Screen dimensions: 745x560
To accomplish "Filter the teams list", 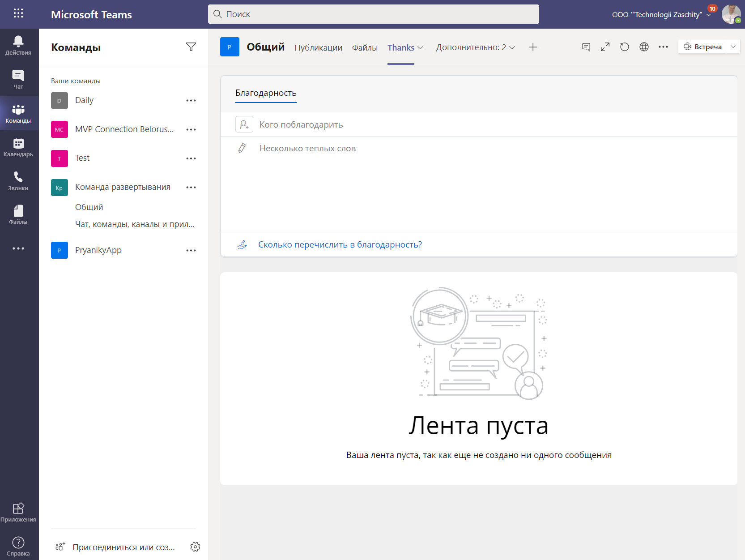I will click(x=191, y=47).
